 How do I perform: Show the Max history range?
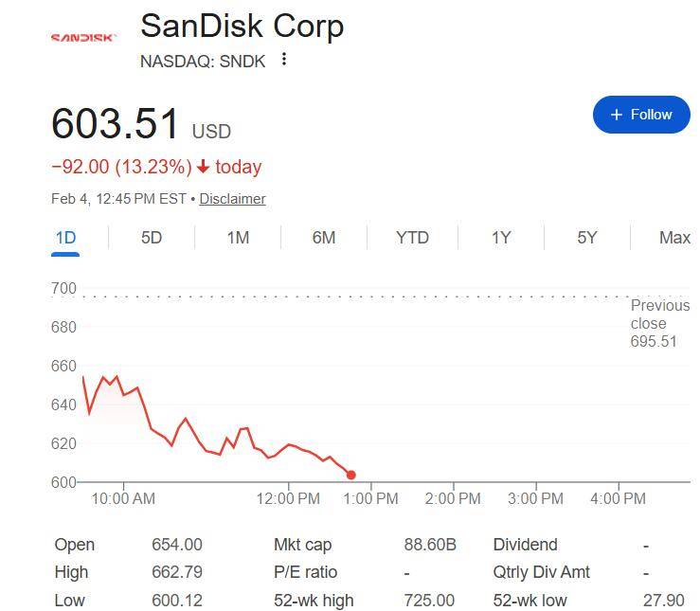tap(674, 238)
